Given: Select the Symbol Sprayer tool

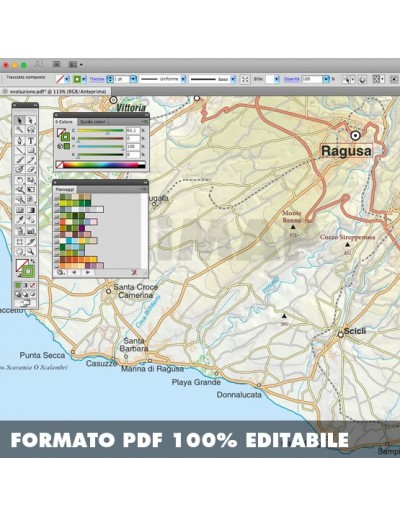Looking at the screenshot, I should [x=20, y=231].
